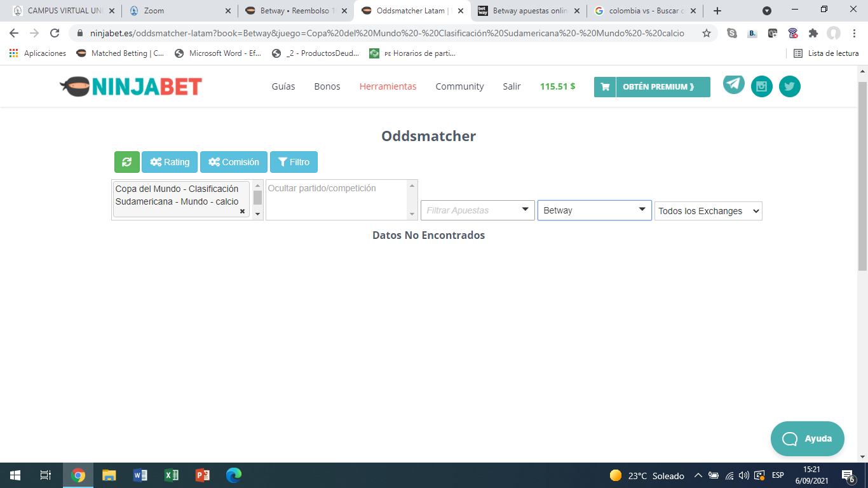Open the Twitter social icon
The image size is (868, 488).
pos(790,86)
